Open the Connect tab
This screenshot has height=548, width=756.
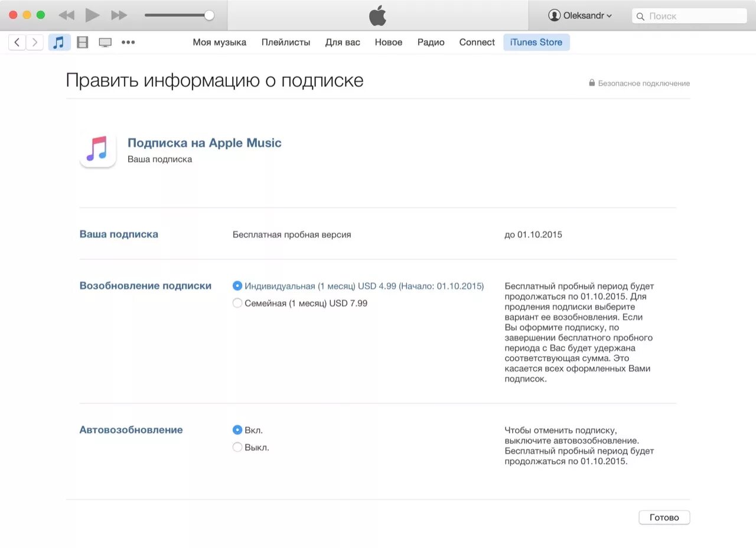[477, 42]
